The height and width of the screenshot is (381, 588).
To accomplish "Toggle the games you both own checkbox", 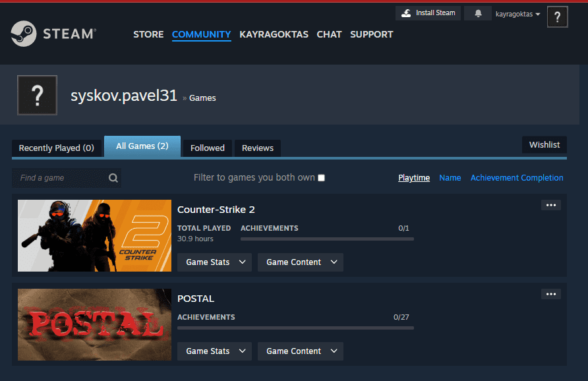I will pos(321,178).
